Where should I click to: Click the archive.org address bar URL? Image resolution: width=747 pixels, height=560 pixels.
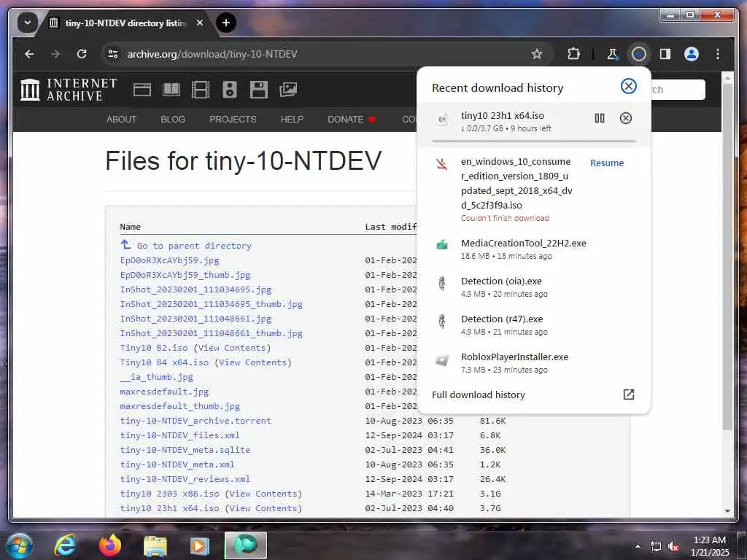[212, 54]
